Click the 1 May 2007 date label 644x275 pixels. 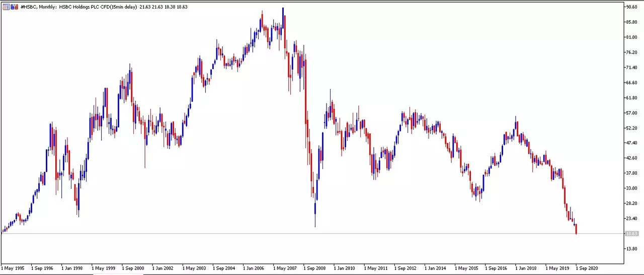(285, 268)
